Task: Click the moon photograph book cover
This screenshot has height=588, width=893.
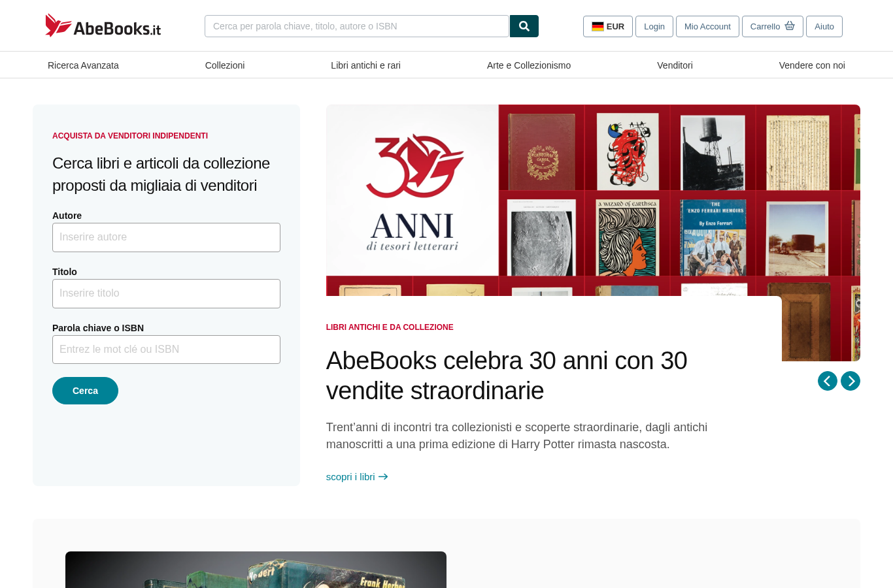Action: tap(541, 237)
